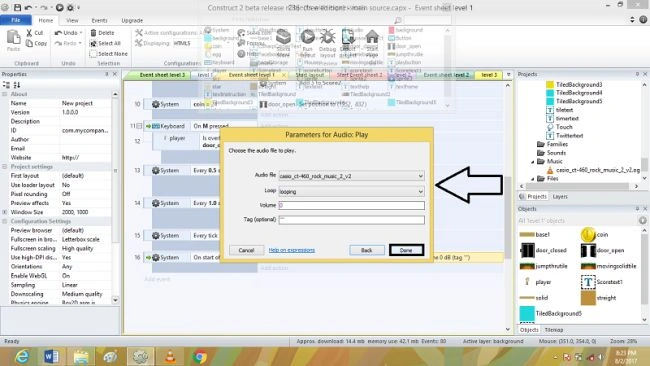Click Select All in ribbon
The image size is (650, 366).
click(105, 43)
